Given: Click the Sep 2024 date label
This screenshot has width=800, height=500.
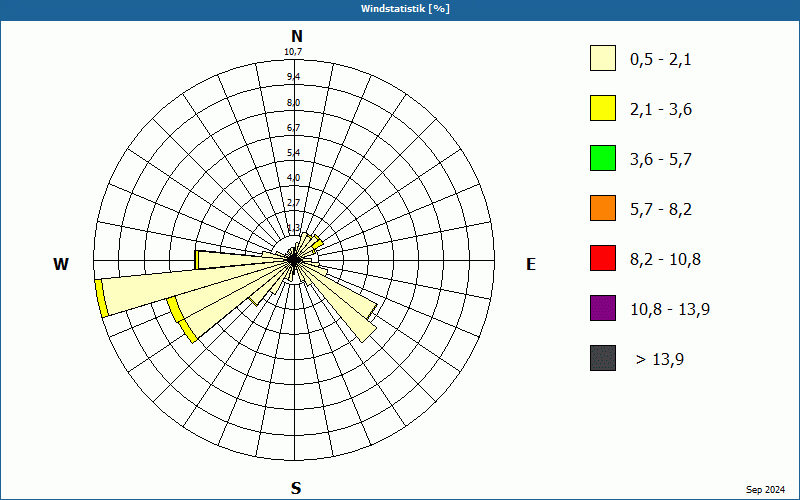Looking at the screenshot, I should 765,490.
